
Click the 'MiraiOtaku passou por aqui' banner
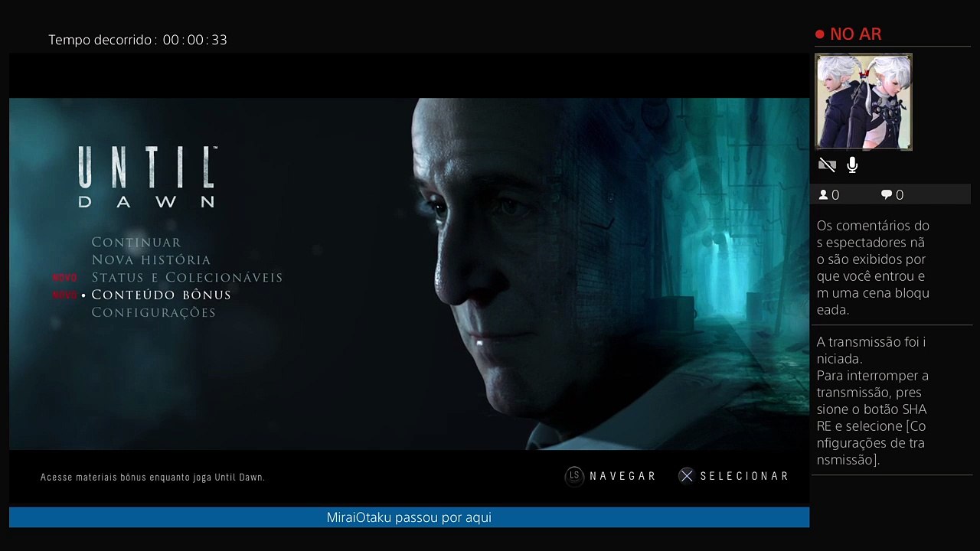[409, 517]
